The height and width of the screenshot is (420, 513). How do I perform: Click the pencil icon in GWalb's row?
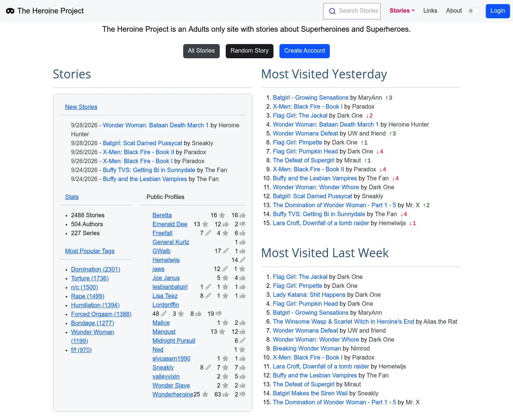[226, 251]
